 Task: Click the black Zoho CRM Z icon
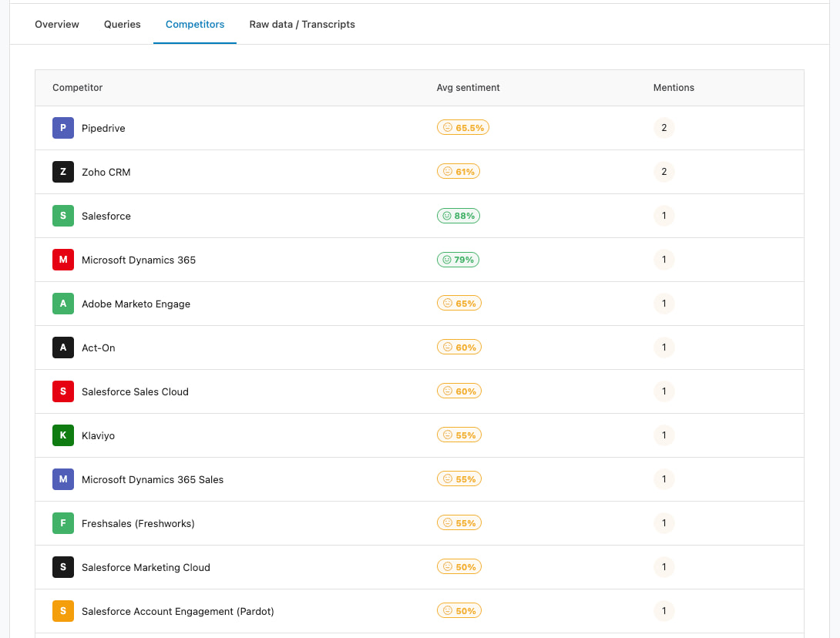62,172
